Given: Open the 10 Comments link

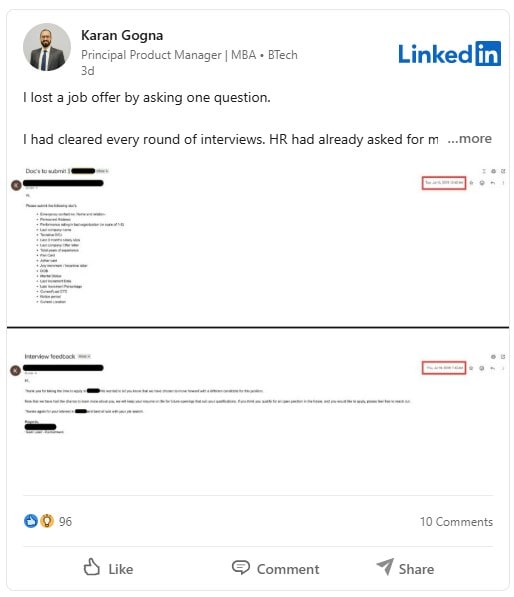Looking at the screenshot, I should 456,522.
